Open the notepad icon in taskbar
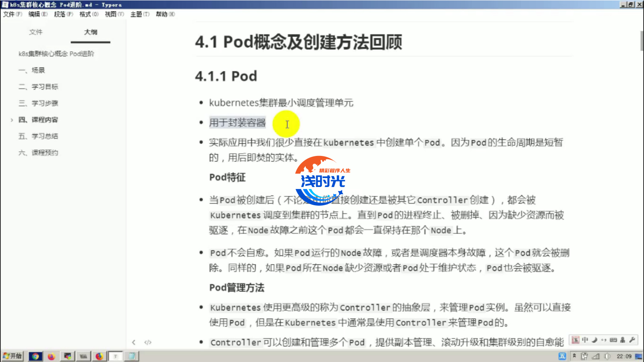The image size is (644, 362). click(x=132, y=356)
